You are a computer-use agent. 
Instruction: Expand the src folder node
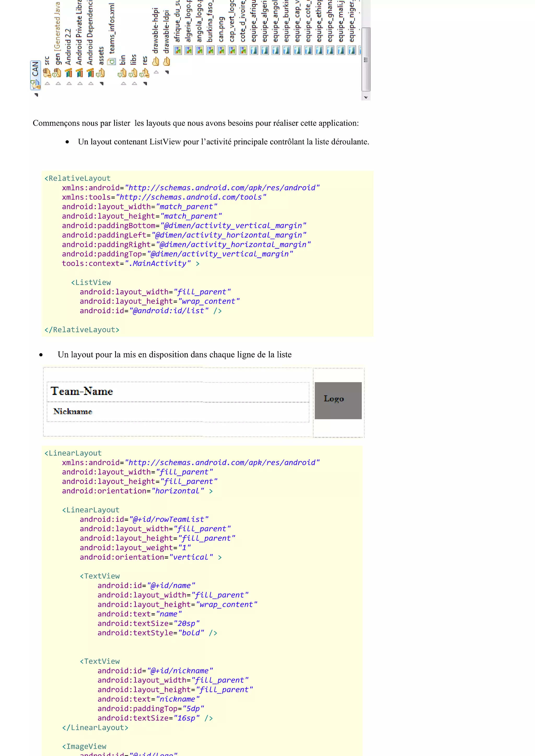(x=48, y=84)
